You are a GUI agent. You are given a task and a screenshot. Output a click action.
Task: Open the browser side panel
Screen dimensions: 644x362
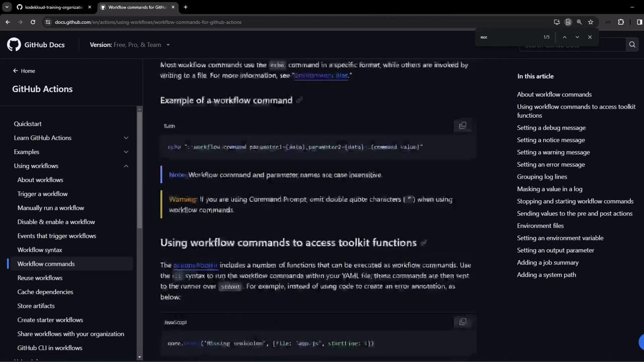[x=639, y=22]
